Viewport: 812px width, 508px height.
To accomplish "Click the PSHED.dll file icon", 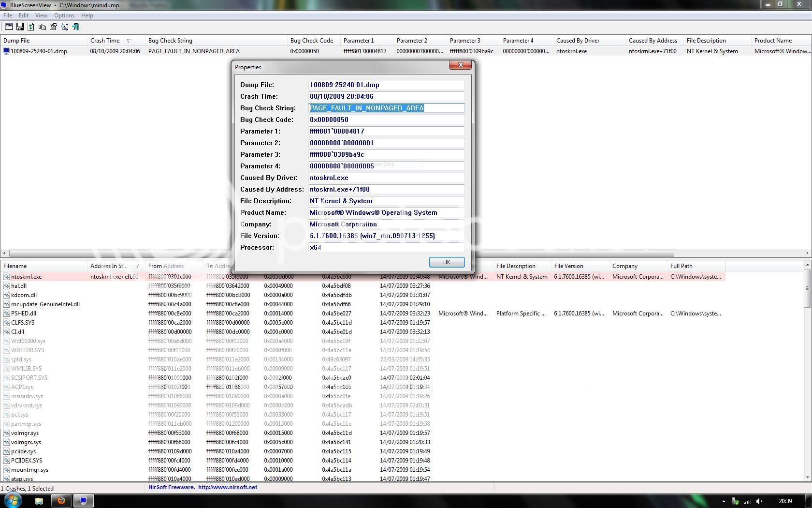I will pyautogui.click(x=7, y=314).
